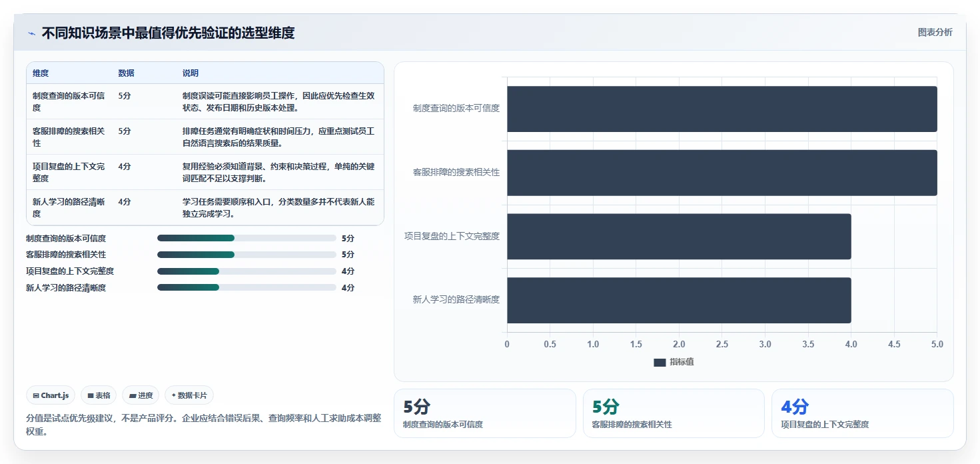Click the 5分 value beside 客服排障 progress bar
This screenshot has width=980, height=464.
pos(348,255)
